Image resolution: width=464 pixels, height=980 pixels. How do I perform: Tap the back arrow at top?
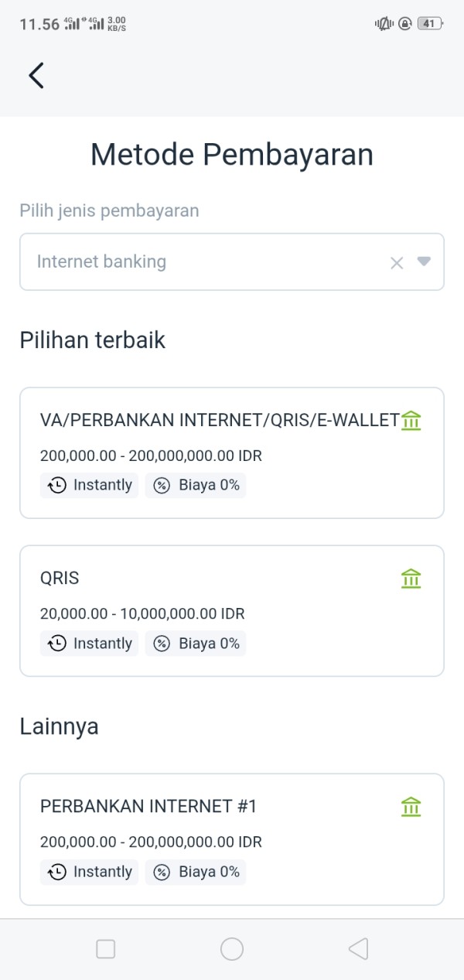coord(36,75)
